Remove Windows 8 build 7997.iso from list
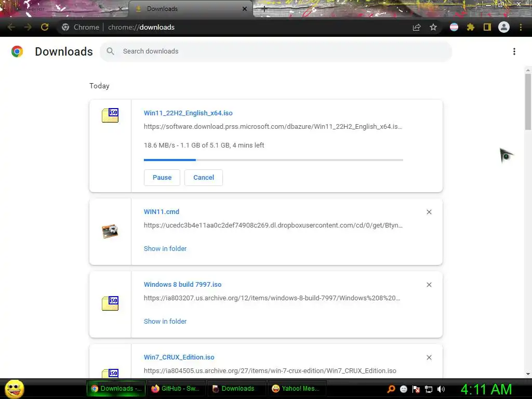Screen dimensions: 532x399 pos(429,285)
